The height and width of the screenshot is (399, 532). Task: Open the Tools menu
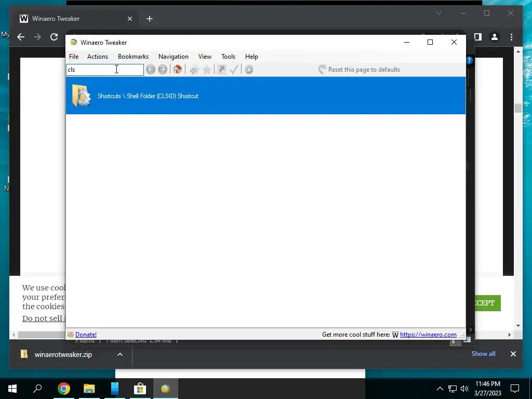pyautogui.click(x=229, y=57)
